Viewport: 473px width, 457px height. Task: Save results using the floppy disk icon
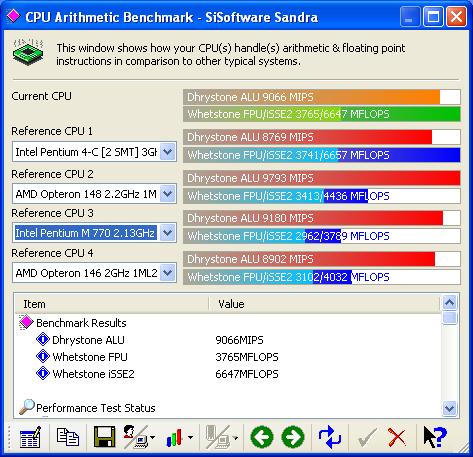click(104, 437)
